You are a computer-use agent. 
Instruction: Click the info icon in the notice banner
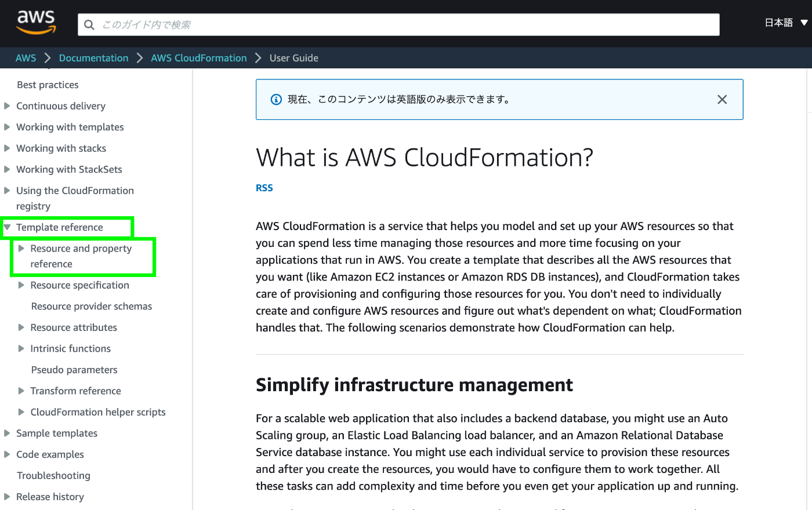click(277, 99)
